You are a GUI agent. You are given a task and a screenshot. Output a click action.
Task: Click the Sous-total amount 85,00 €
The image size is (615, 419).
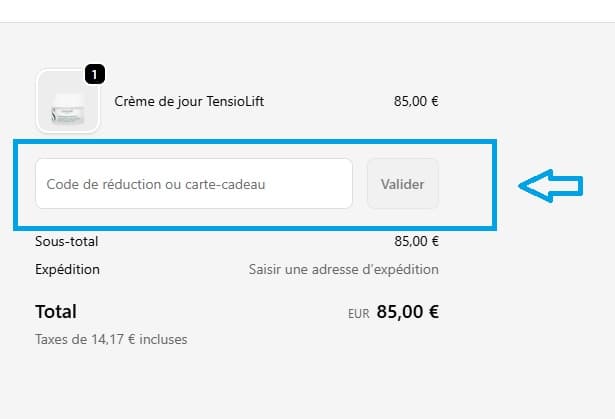[x=416, y=241]
